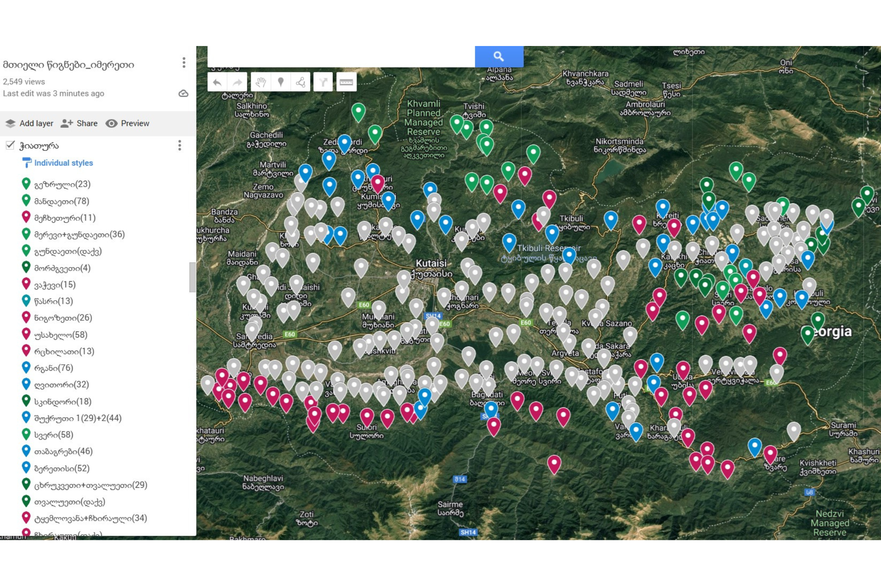Viewport: 881px width, 588px height.
Task: Select the hand pan tool
Action: click(260, 82)
